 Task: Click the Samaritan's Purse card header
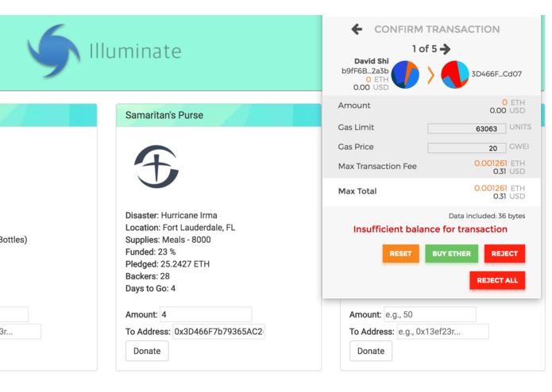[218, 115]
